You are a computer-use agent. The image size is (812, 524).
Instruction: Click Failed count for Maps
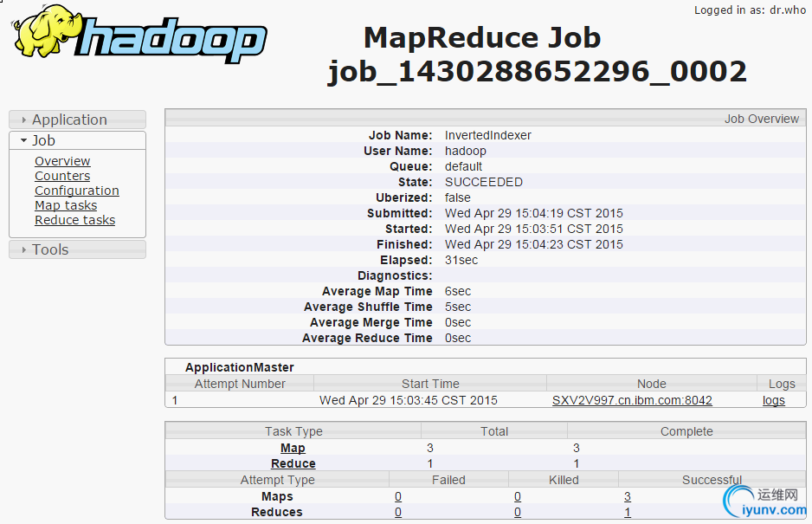click(397, 496)
